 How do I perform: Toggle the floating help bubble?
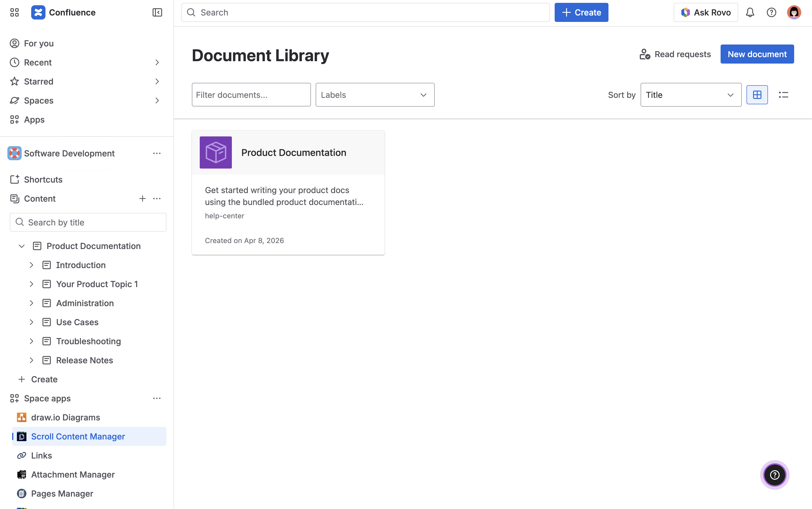(774, 475)
